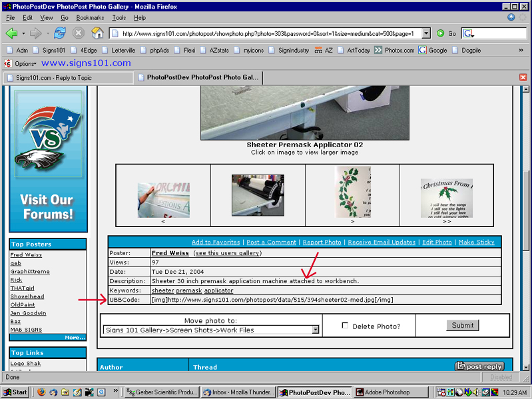This screenshot has width=532, height=399.
Task: Click the Submit button
Action: (463, 325)
